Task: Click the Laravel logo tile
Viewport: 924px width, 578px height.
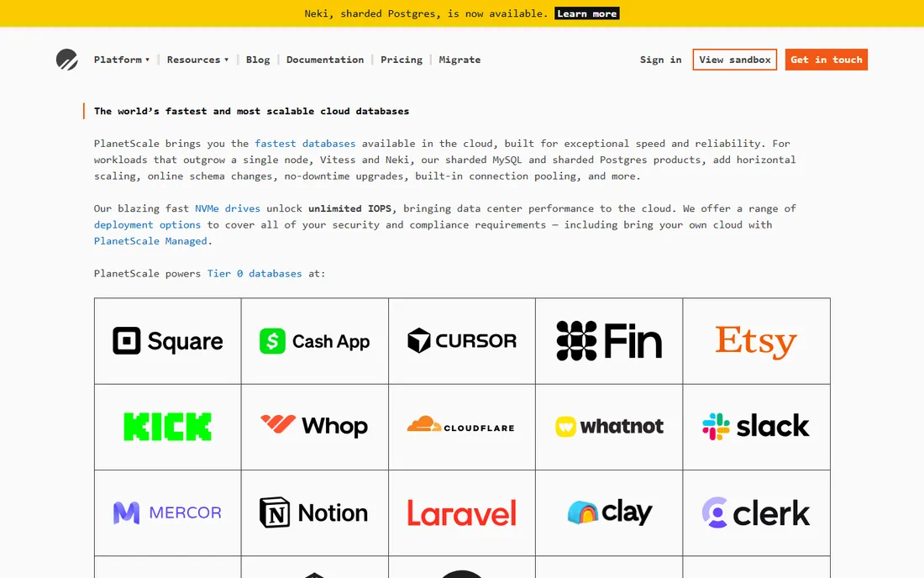Action: pyautogui.click(x=462, y=513)
